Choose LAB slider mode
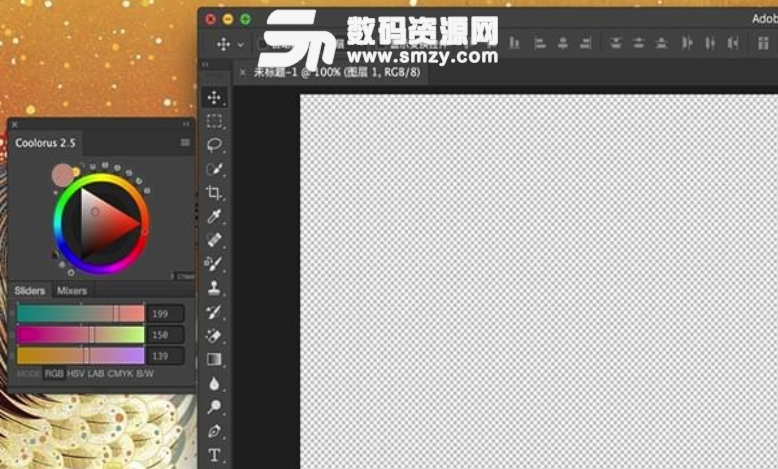Viewport: 778px width, 469px height. click(96, 374)
